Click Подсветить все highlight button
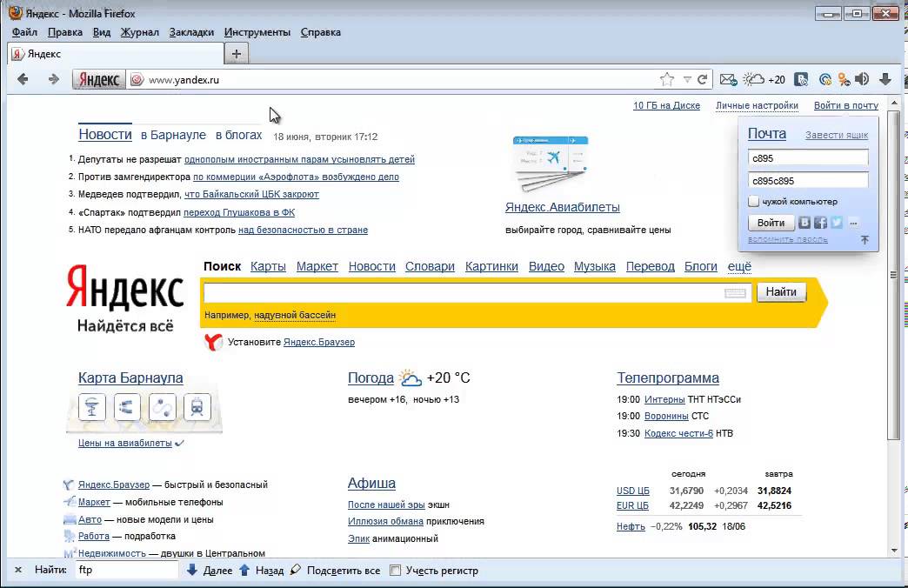908x588 pixels. 336,570
